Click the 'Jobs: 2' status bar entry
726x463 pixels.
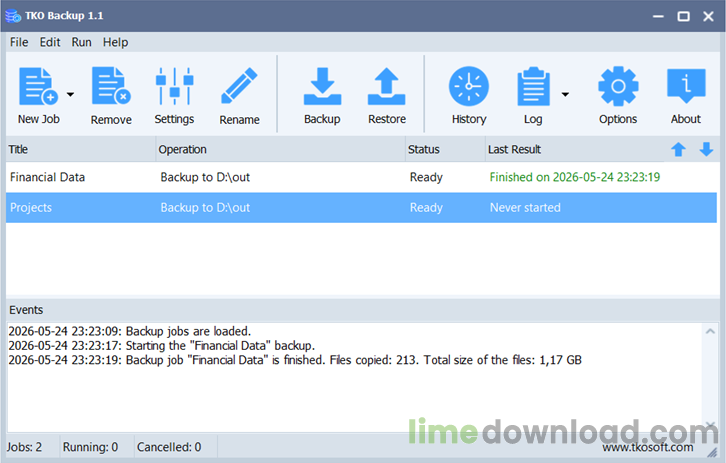(24, 447)
